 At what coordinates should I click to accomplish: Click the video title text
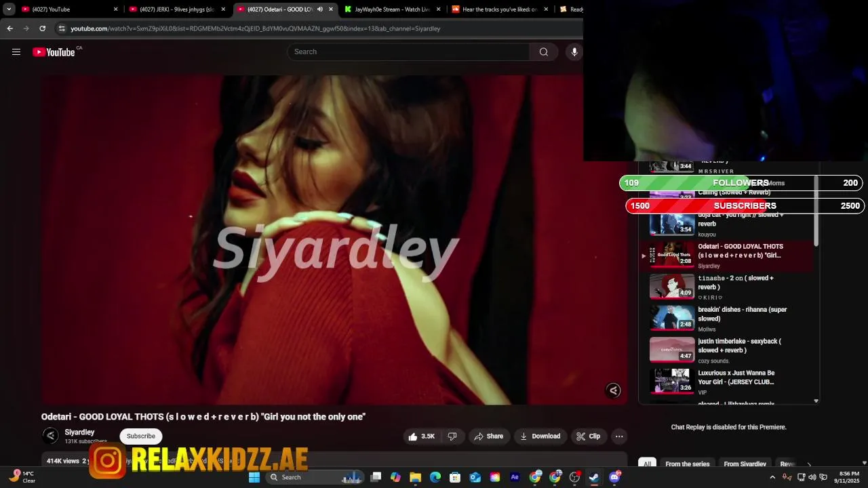[203, 417]
